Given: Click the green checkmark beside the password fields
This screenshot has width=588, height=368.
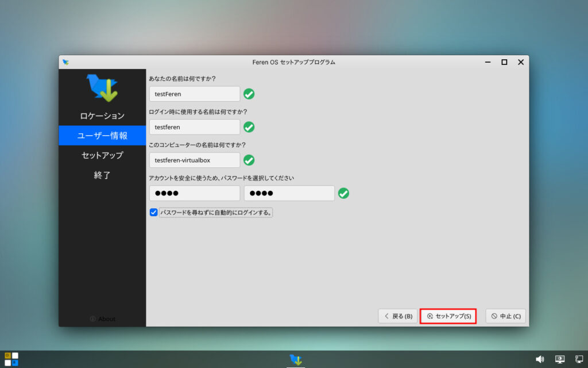Looking at the screenshot, I should coord(343,193).
